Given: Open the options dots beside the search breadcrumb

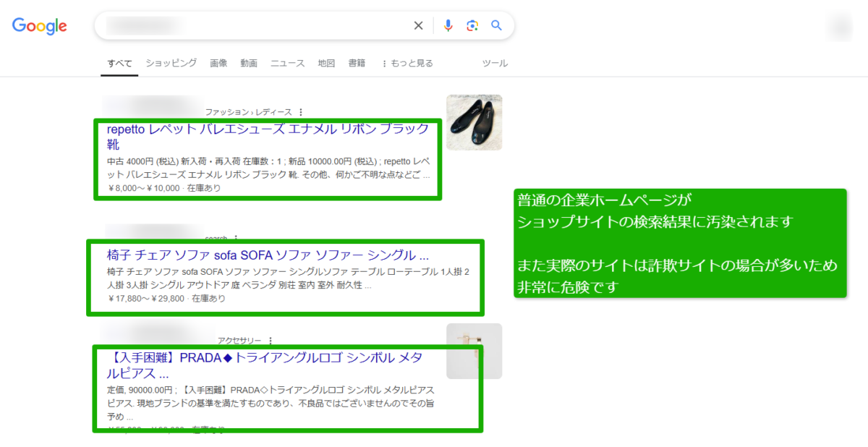Looking at the screenshot, I should click(236, 238).
